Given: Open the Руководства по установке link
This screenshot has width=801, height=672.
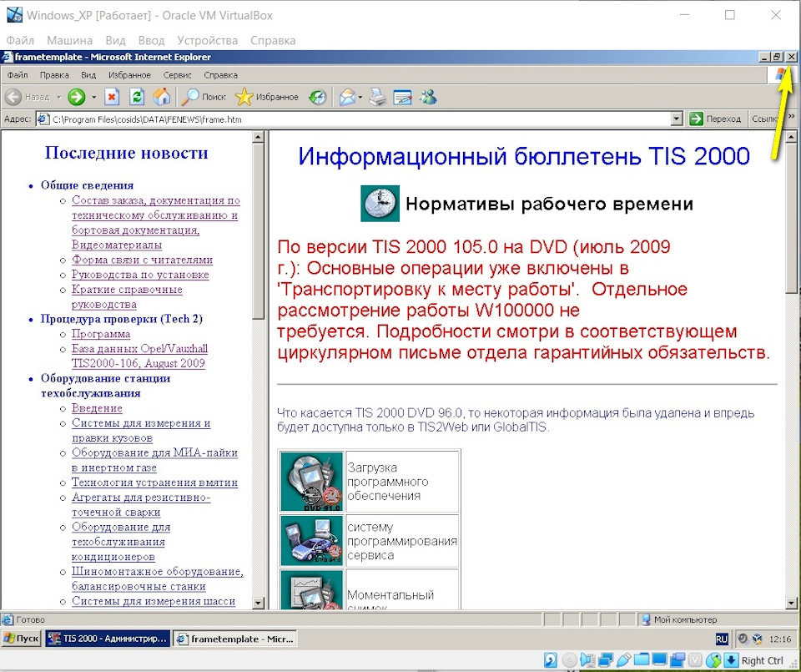Looking at the screenshot, I should click(140, 275).
